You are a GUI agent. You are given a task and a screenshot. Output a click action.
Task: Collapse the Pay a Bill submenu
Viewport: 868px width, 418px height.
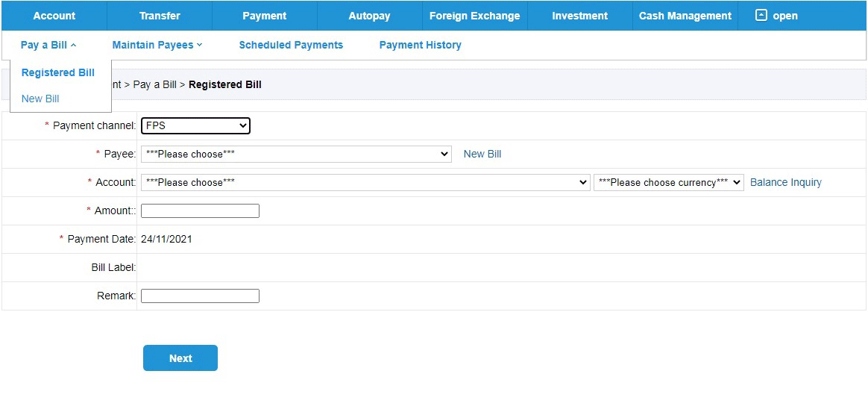(x=48, y=45)
